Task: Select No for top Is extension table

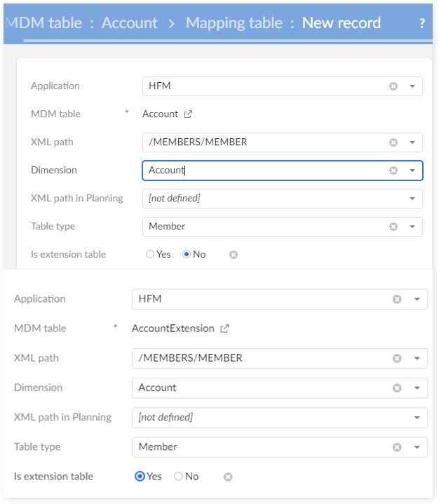Action: click(187, 255)
